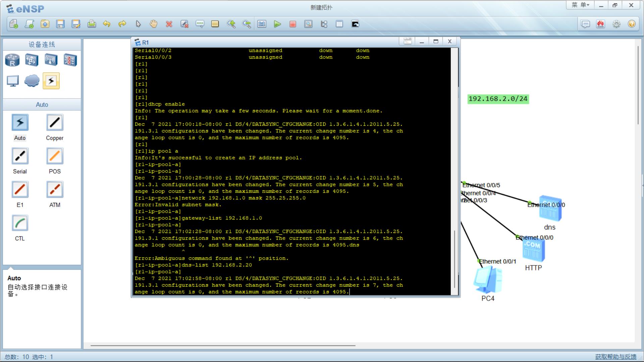Click the zoom out icon
The height and width of the screenshot is (362, 644).
pos(247,24)
